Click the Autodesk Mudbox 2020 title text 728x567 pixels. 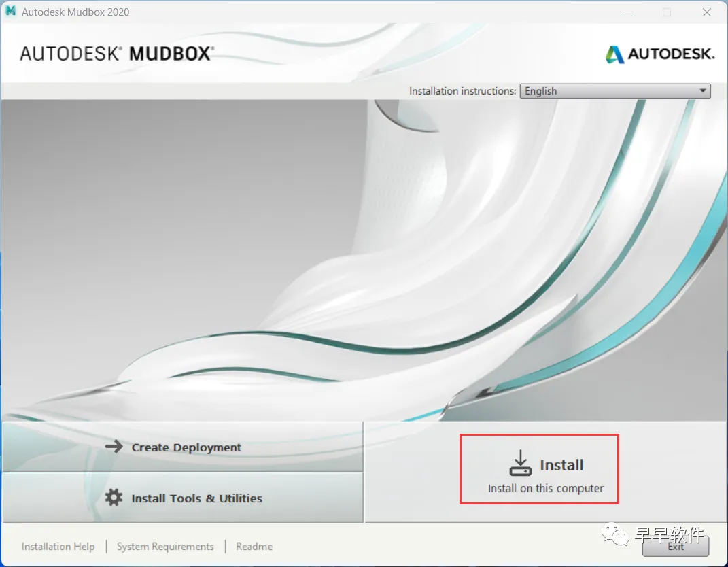(x=75, y=12)
